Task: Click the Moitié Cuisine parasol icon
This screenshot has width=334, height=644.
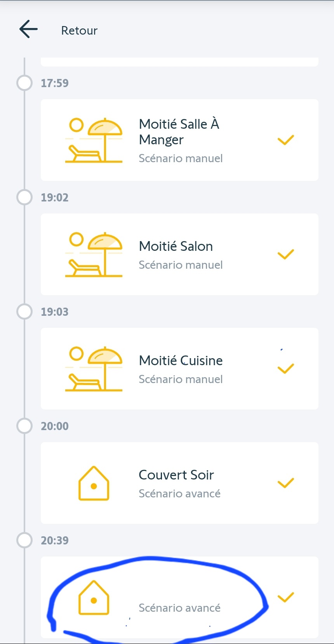Action: [94, 369]
